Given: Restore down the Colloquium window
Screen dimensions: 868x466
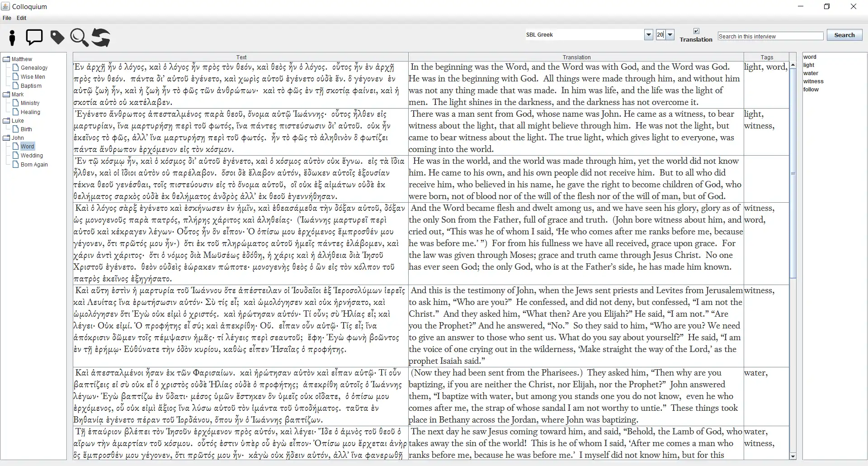Looking at the screenshot, I should 827,6.
